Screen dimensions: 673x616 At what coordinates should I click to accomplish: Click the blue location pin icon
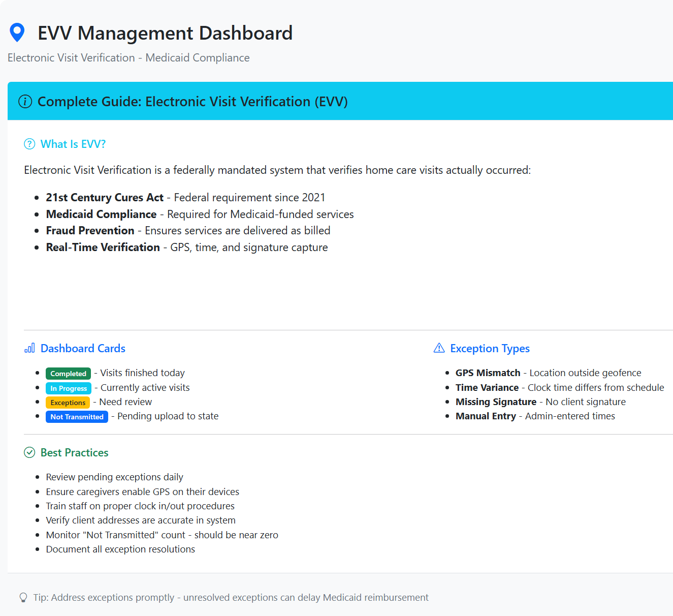[x=17, y=32]
